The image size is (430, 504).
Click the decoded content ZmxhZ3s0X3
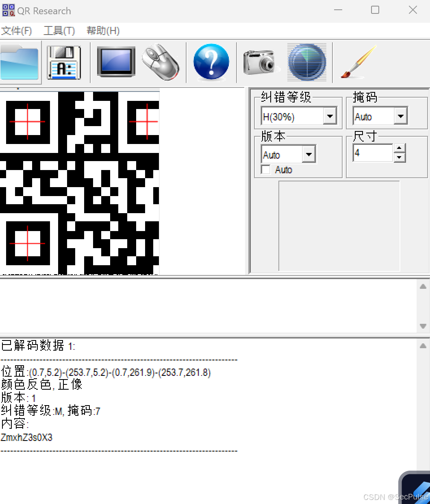click(x=27, y=438)
